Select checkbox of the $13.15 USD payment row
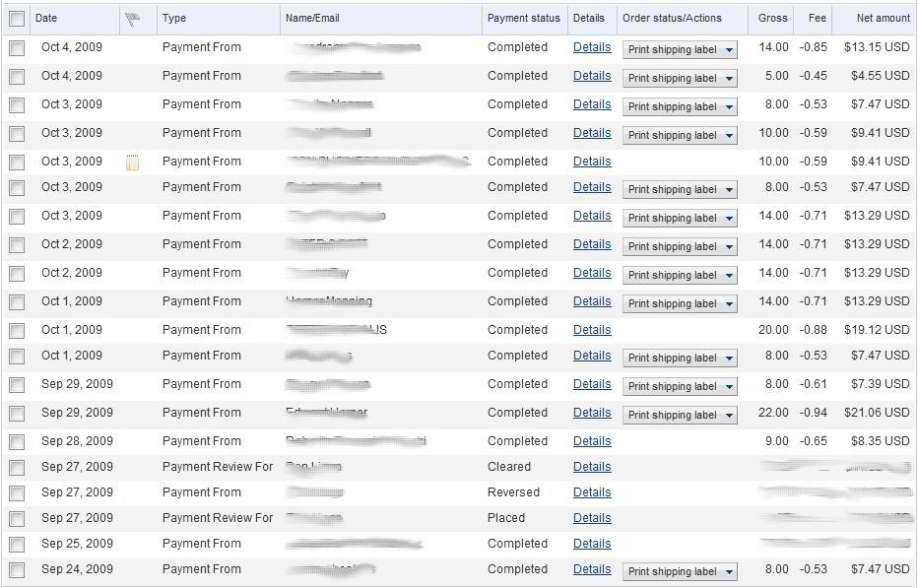This screenshot has height=588, width=917. tap(17, 47)
